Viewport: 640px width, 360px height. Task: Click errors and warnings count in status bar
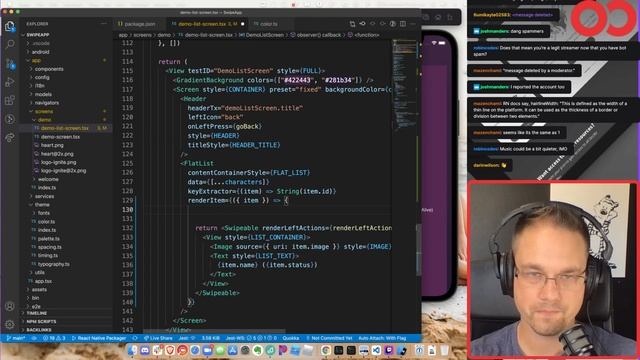(54, 338)
